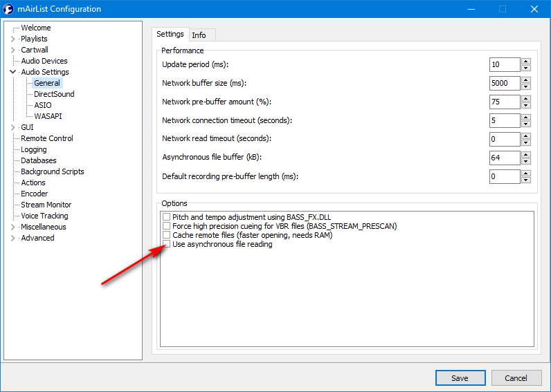551x392 pixels.
Task: Open Remote Control settings page
Action: pos(47,138)
